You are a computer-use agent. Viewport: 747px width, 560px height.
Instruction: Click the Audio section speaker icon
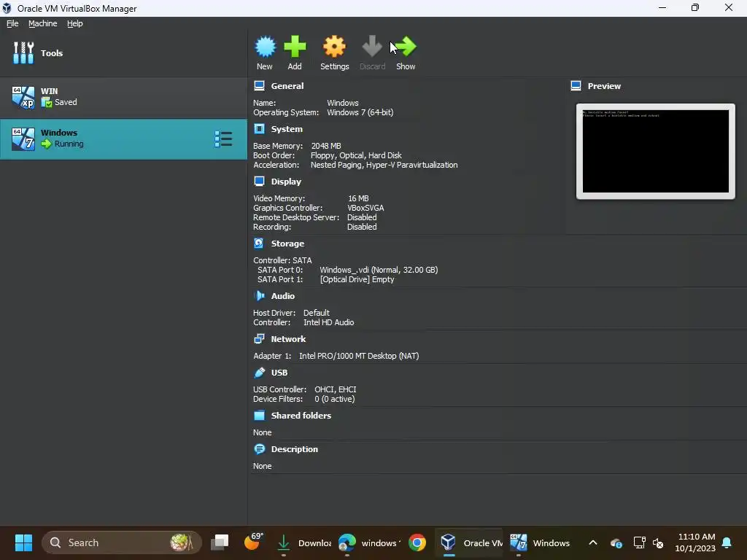click(x=259, y=296)
